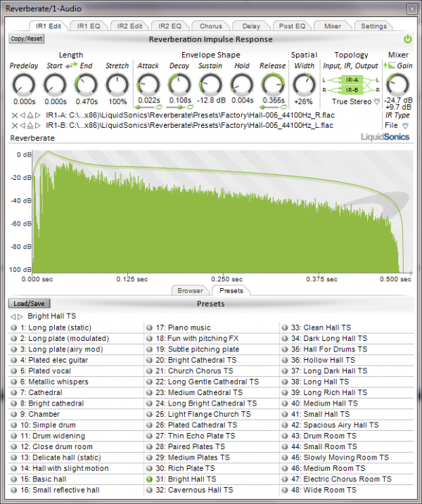The height and width of the screenshot is (504, 422).
Task: Click the Release curve shape icon
Action: pyautogui.click(x=283, y=107)
